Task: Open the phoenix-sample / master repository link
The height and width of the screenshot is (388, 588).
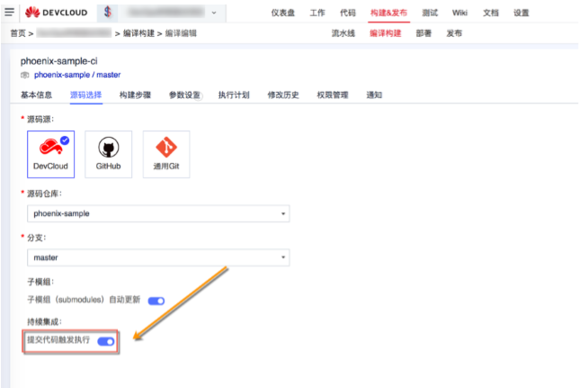Action: [77, 75]
